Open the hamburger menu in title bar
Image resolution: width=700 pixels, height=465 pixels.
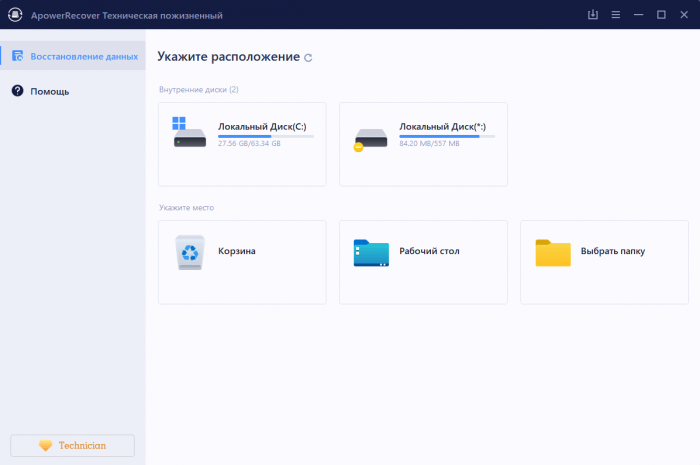pos(615,15)
